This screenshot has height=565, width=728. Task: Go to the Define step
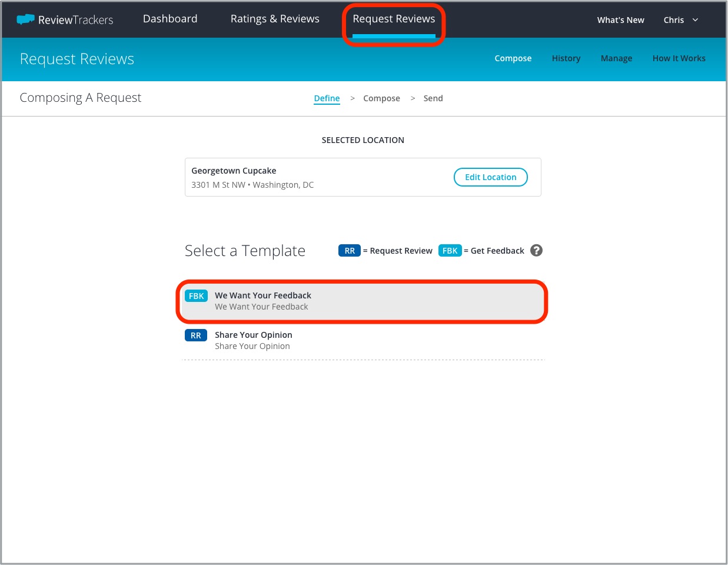pos(327,98)
